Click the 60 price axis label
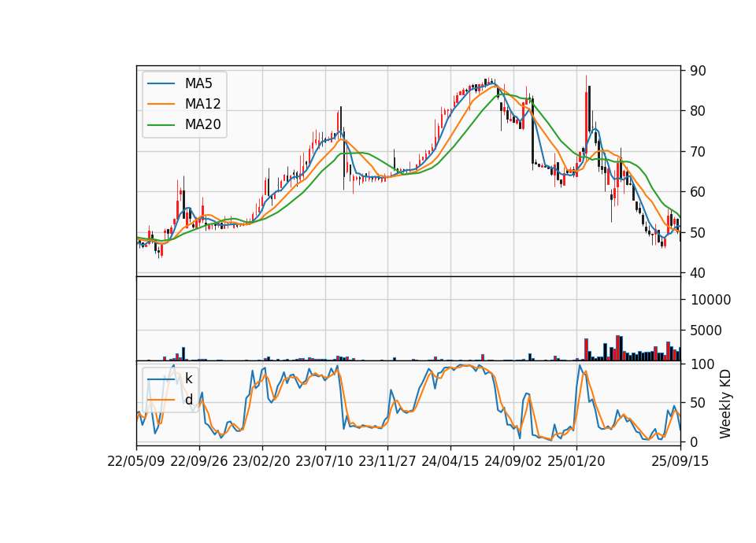The image size is (756, 543). click(x=698, y=192)
